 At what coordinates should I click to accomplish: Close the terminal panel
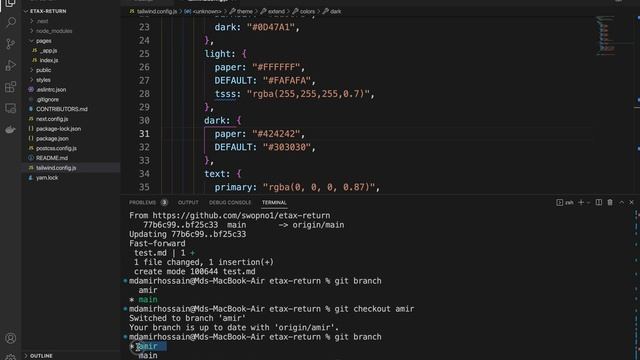(631, 202)
